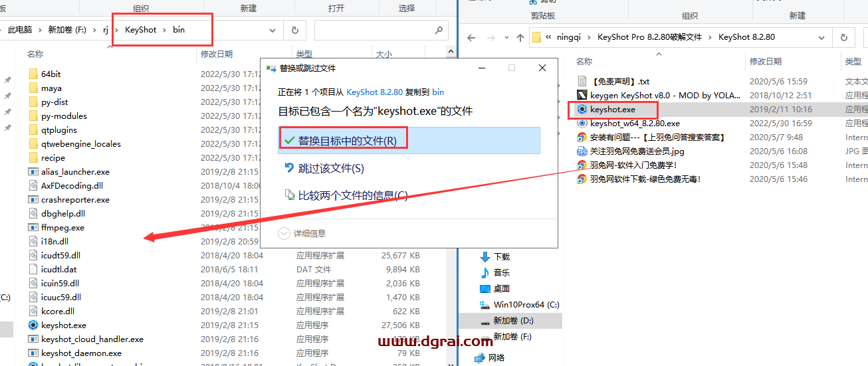The image size is (868, 366).
Task: Expand breadcrumb chevron after KeyShot
Action: [x=165, y=30]
